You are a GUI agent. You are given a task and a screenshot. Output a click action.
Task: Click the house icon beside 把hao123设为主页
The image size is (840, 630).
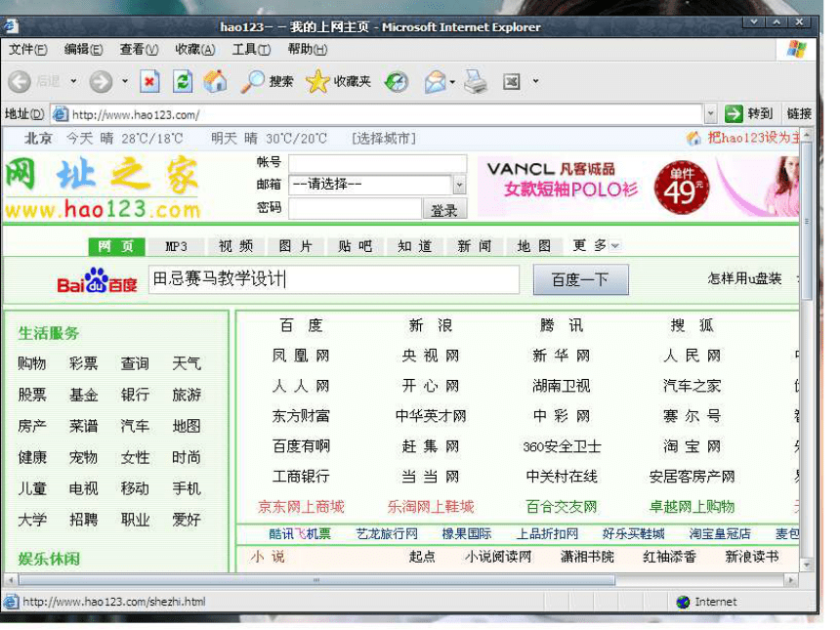pyautogui.click(x=693, y=139)
